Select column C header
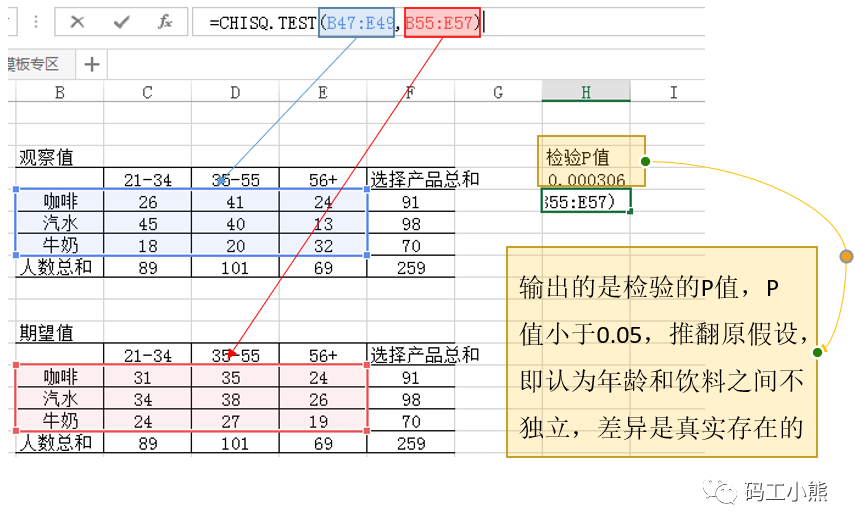 point(147,93)
